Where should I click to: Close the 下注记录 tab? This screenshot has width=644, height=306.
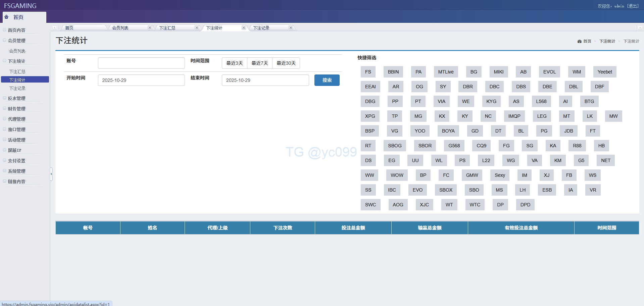pyautogui.click(x=291, y=28)
